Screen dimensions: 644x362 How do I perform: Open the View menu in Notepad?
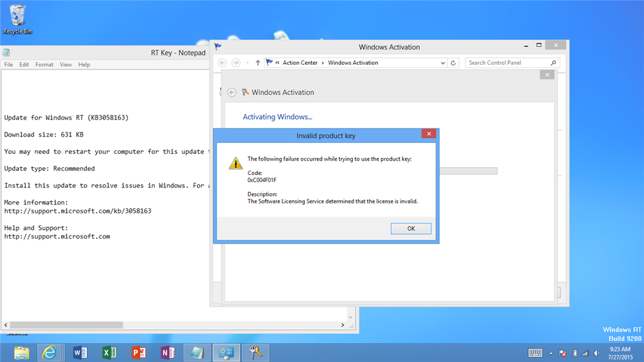coord(65,65)
